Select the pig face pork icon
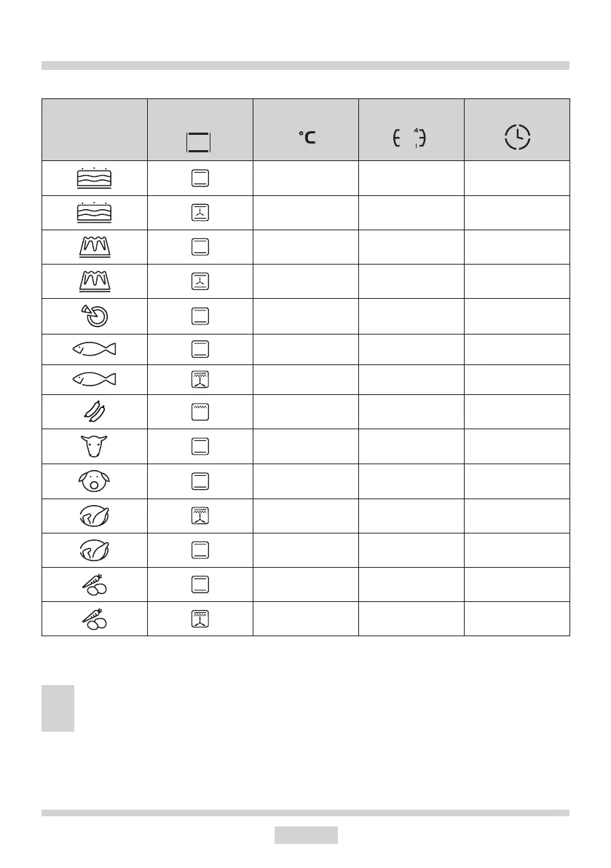Screen dimensions: 611x868 pos(94,481)
